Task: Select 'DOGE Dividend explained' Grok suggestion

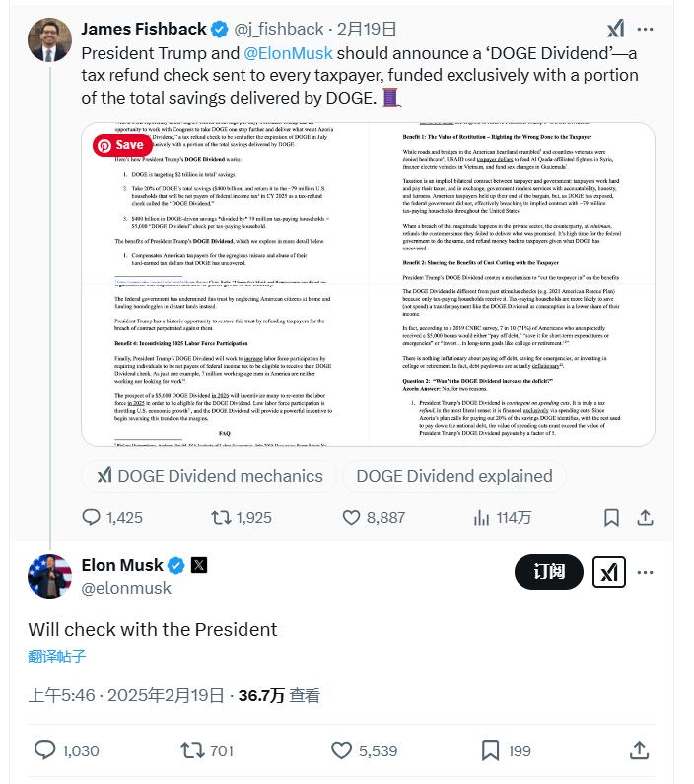Action: (x=452, y=476)
